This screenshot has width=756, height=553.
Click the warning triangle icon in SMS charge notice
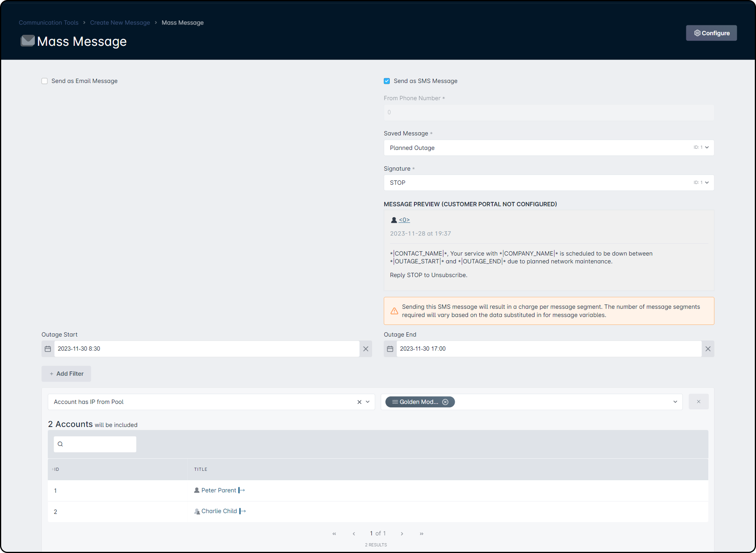click(394, 311)
